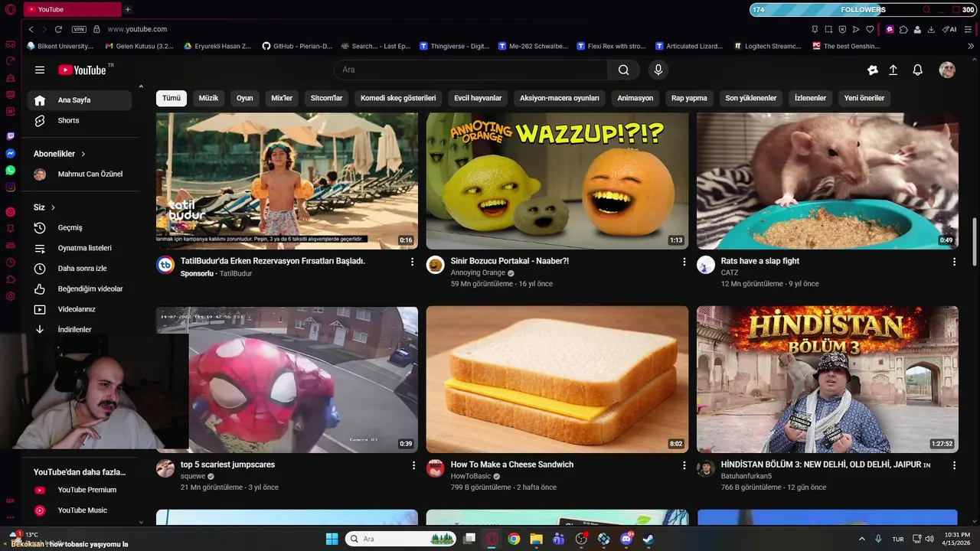This screenshot has width=980, height=551.
Task: Open the YouTube upload icon
Action: pyautogui.click(x=893, y=70)
